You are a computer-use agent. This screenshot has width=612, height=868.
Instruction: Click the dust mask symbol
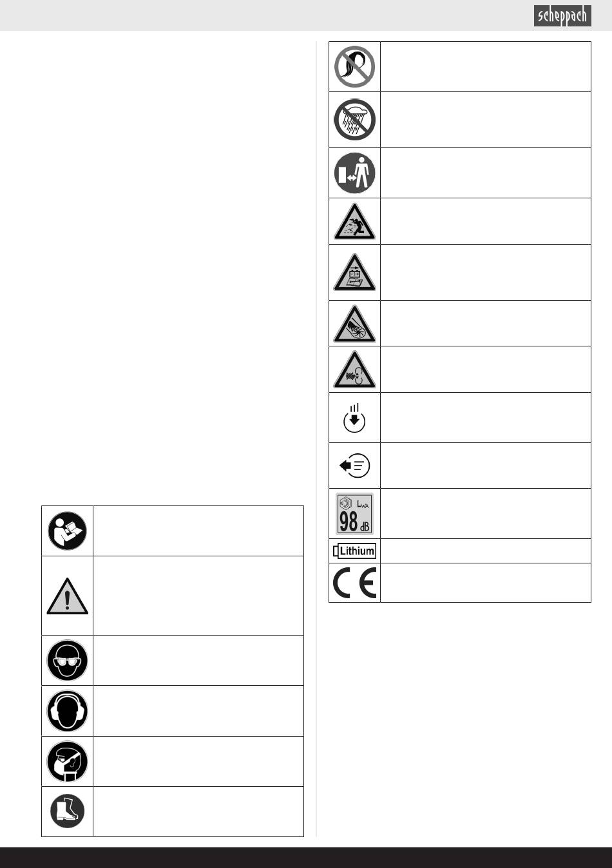(x=68, y=761)
